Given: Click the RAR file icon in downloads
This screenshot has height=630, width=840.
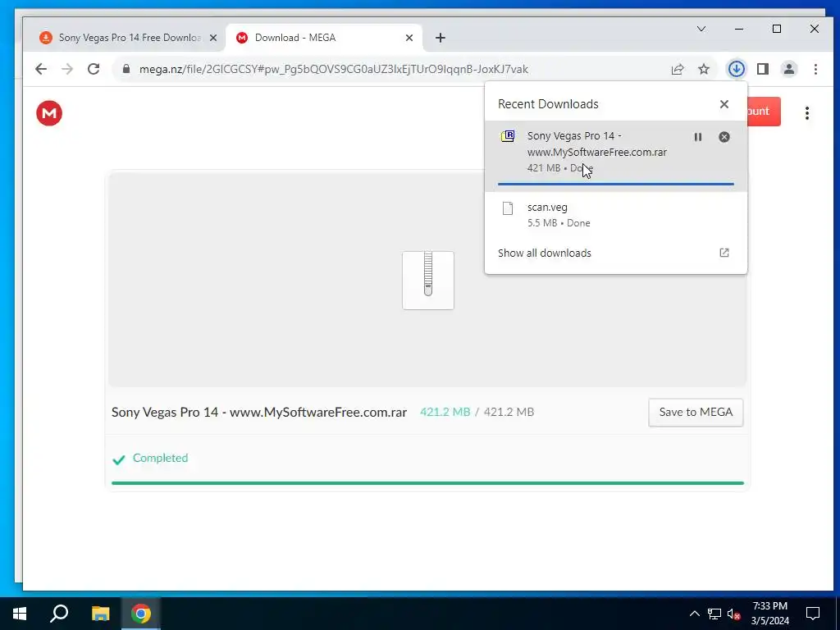Looking at the screenshot, I should tap(507, 136).
